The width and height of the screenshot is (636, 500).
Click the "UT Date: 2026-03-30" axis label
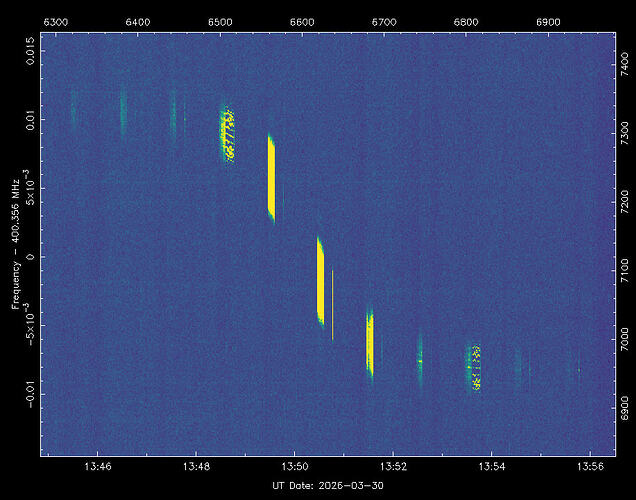[327, 485]
